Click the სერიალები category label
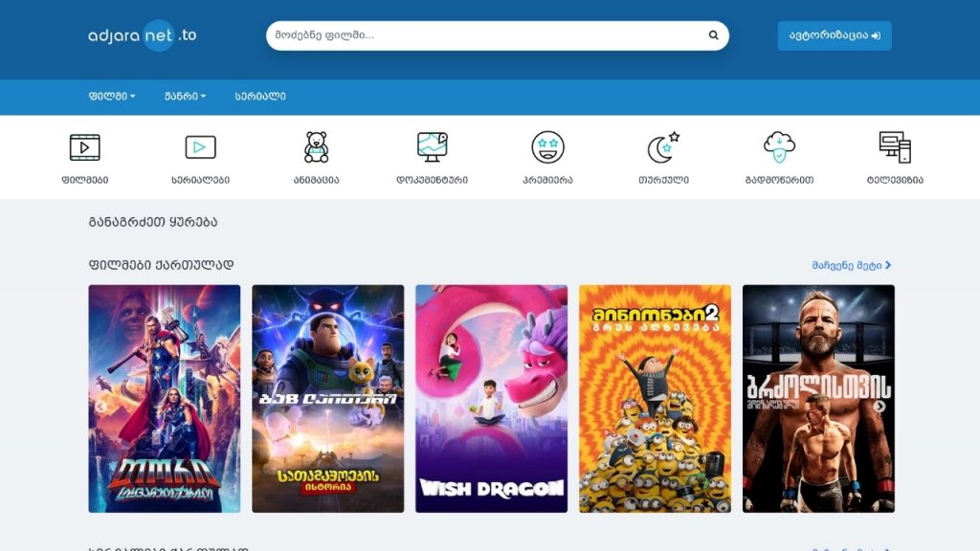Screen dimensions: 980x551 point(201,180)
